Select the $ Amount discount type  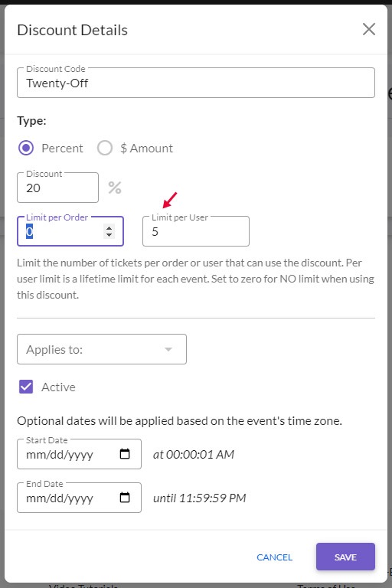click(105, 148)
